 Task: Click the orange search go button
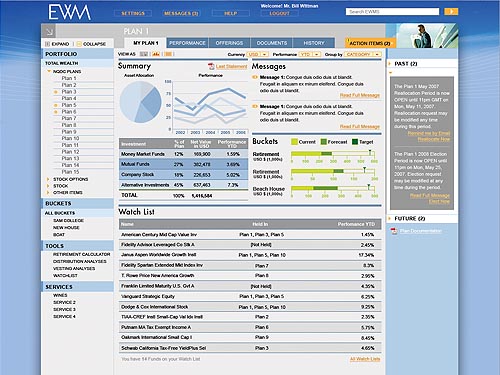[x=451, y=12]
